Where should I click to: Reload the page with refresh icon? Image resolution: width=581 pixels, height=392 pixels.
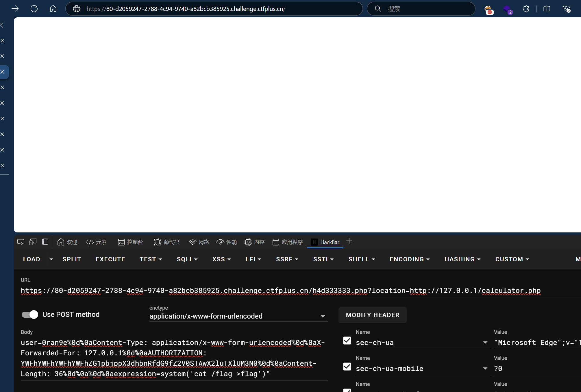coord(34,9)
